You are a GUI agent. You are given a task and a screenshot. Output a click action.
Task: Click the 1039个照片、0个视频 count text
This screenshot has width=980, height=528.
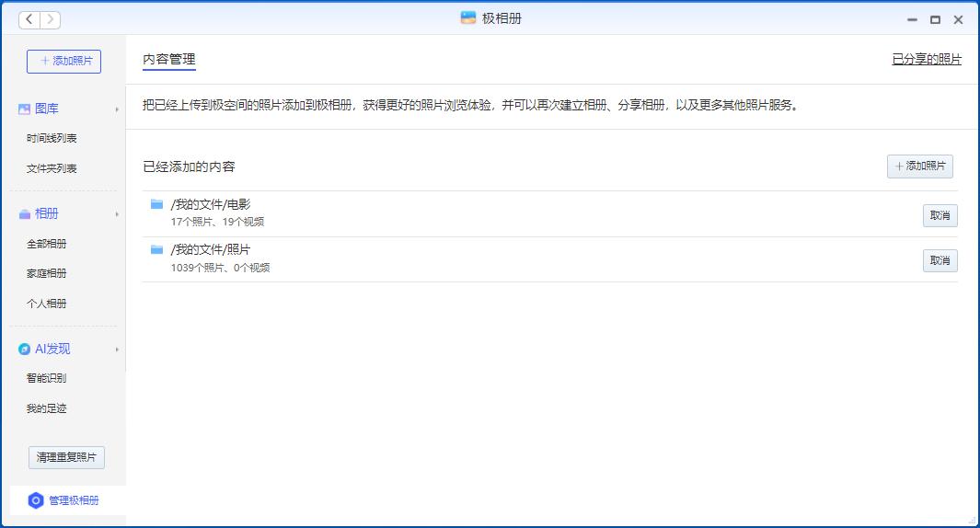click(x=221, y=268)
